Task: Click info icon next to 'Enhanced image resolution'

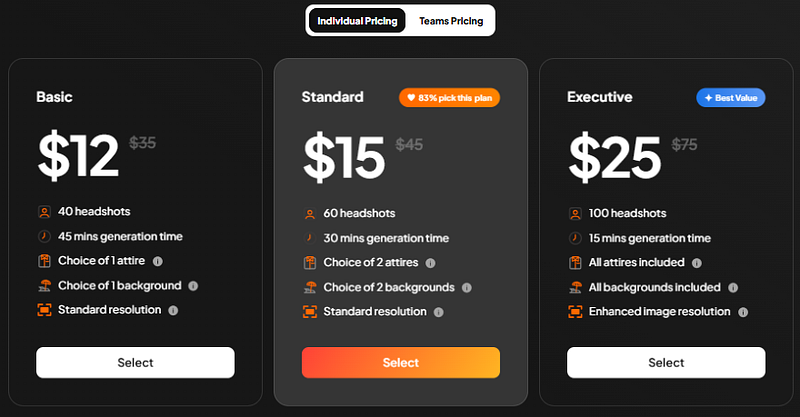Action: 743,312
